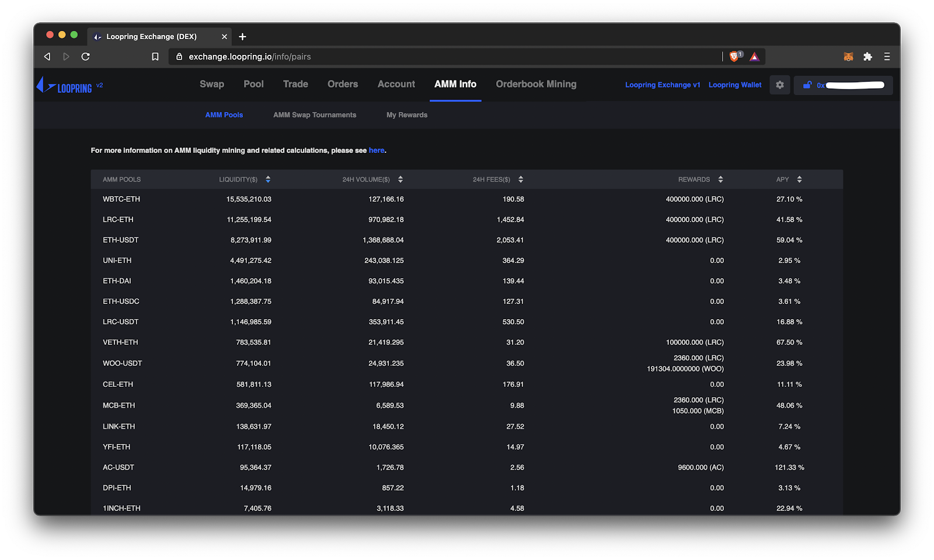Open the MetaMask fox extension
Image resolution: width=934 pixels, height=560 pixels.
coord(849,57)
